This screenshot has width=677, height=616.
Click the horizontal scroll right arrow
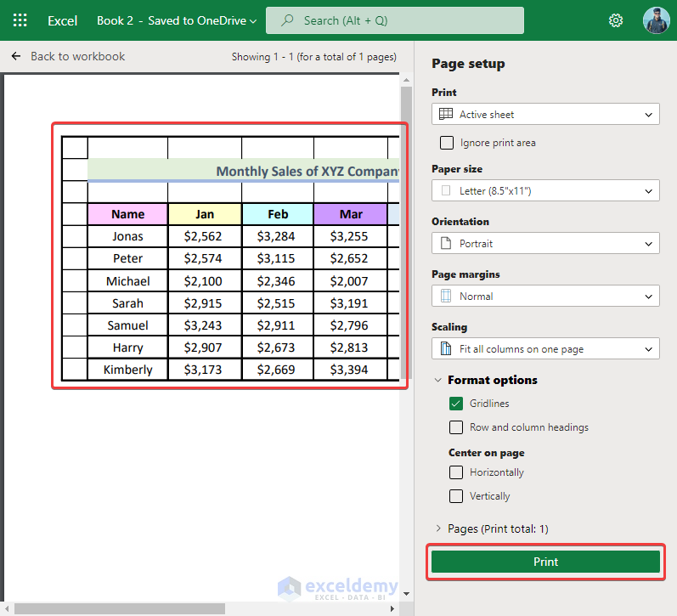(x=392, y=608)
